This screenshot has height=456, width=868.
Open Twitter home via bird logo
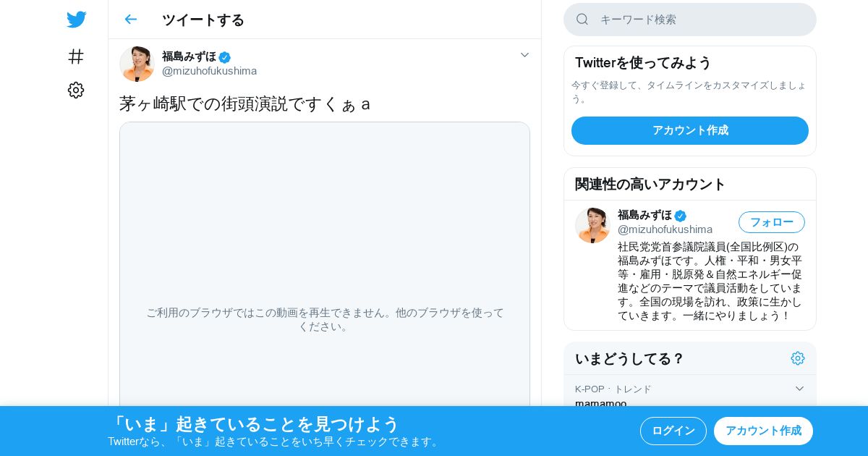coord(76,20)
